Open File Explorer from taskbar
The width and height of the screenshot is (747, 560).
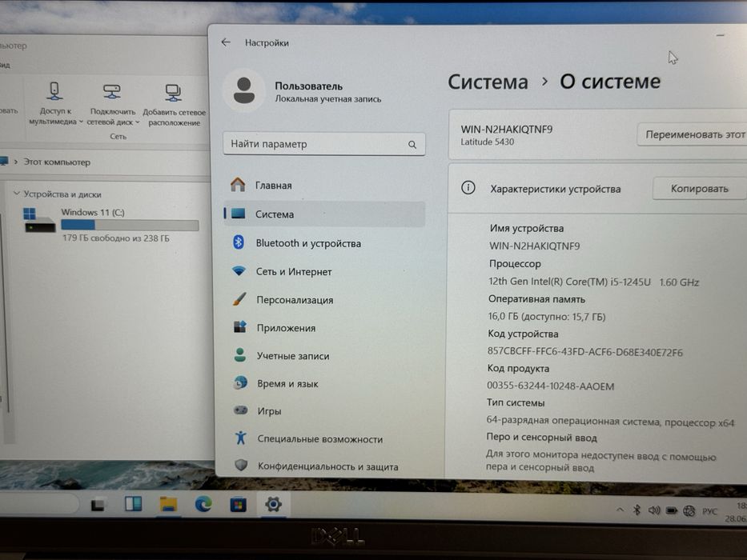tap(168, 504)
